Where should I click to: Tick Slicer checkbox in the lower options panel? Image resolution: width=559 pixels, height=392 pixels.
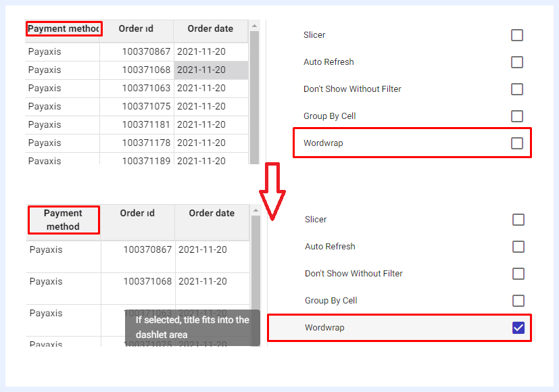518,220
